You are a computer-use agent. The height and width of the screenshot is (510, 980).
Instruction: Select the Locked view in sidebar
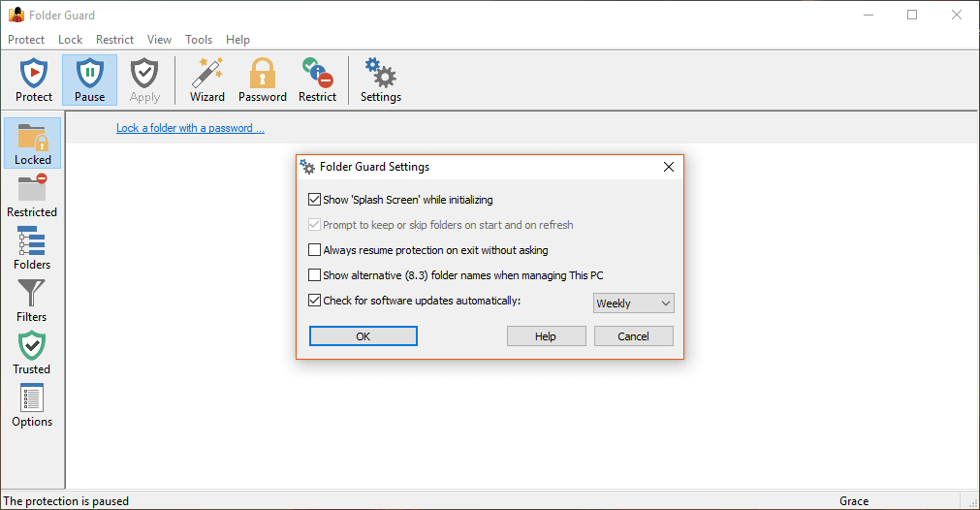point(33,143)
